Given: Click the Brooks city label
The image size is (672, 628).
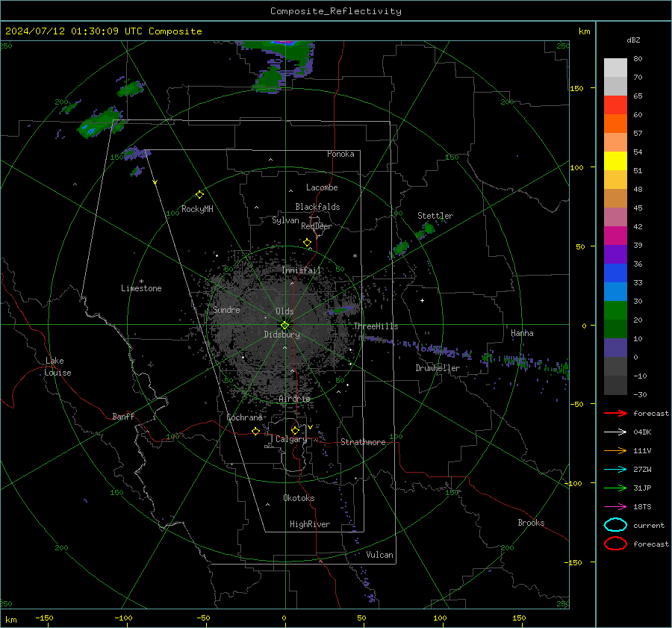Looking at the screenshot, I should (x=531, y=523).
